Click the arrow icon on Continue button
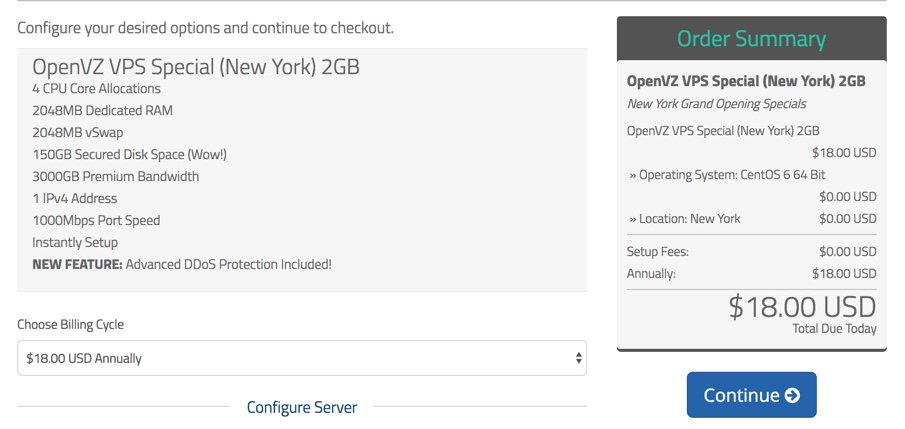Image resolution: width=905 pixels, height=429 pixels. [792, 395]
